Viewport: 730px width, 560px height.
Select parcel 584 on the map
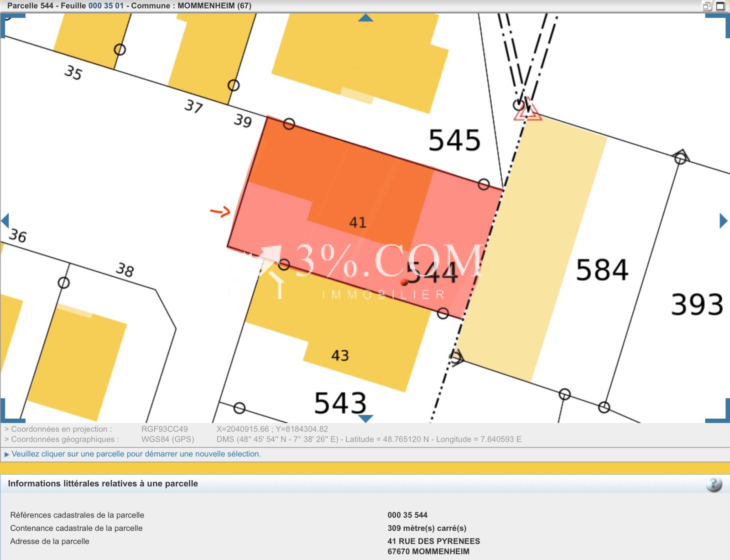tap(602, 270)
